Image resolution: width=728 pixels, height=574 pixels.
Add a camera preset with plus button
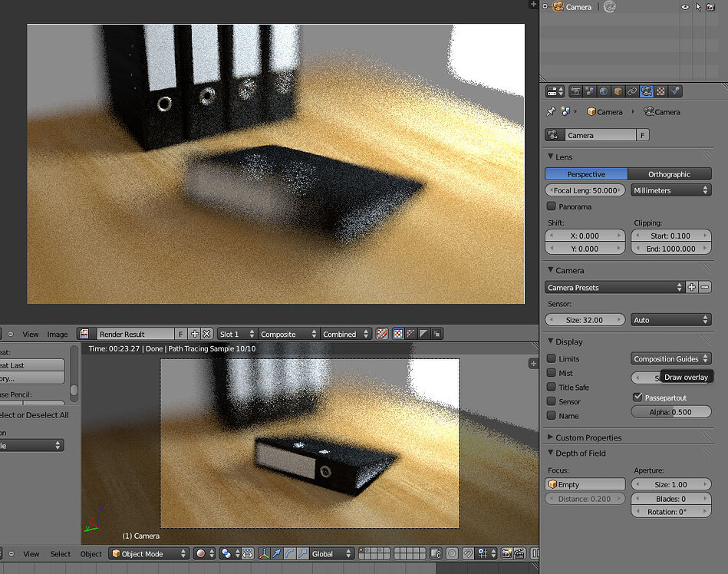coord(692,288)
